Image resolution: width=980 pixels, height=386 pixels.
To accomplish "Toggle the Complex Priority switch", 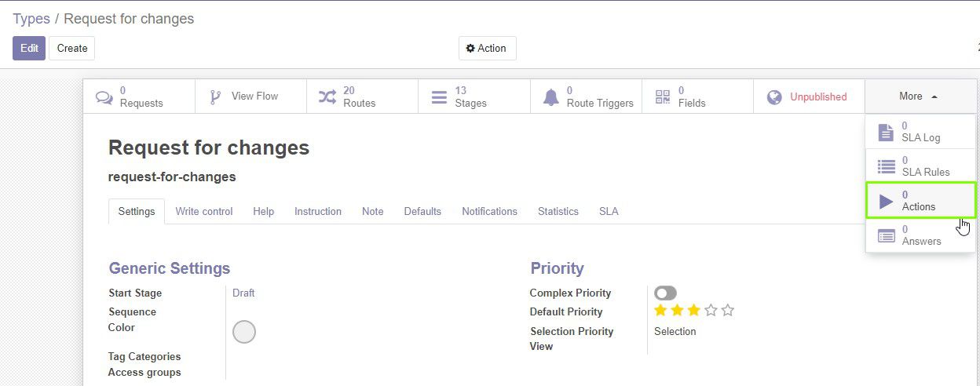I will (665, 293).
